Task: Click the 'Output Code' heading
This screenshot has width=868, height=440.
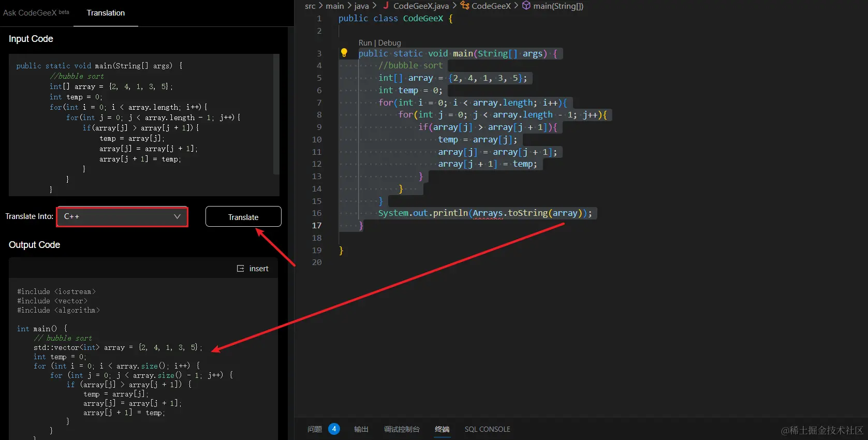Action: click(34, 245)
